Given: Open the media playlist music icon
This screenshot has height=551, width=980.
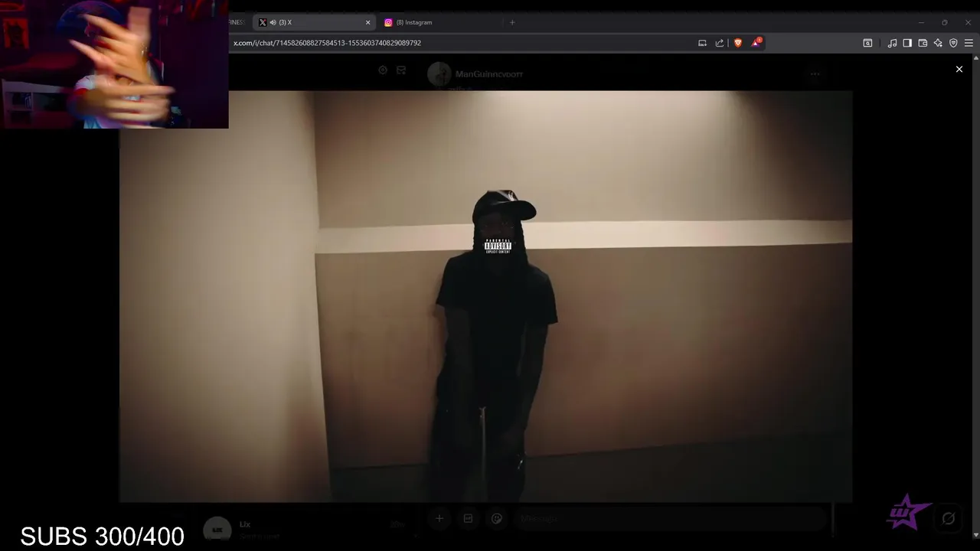Looking at the screenshot, I should point(892,43).
